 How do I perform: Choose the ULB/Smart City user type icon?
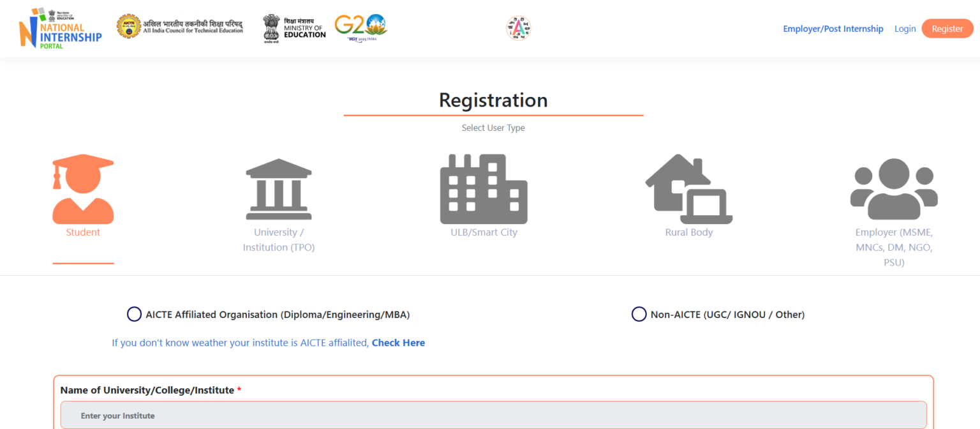click(484, 188)
